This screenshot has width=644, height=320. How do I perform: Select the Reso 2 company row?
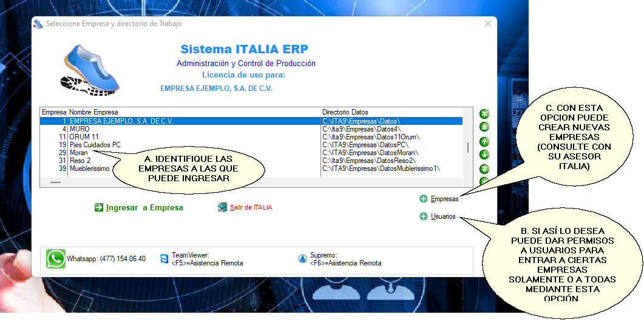coord(251,161)
